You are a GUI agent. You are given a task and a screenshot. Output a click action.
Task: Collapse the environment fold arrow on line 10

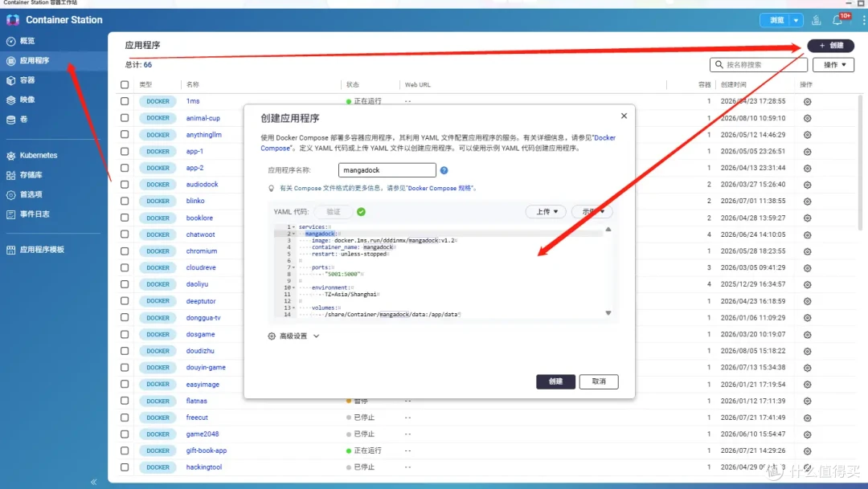pos(294,287)
